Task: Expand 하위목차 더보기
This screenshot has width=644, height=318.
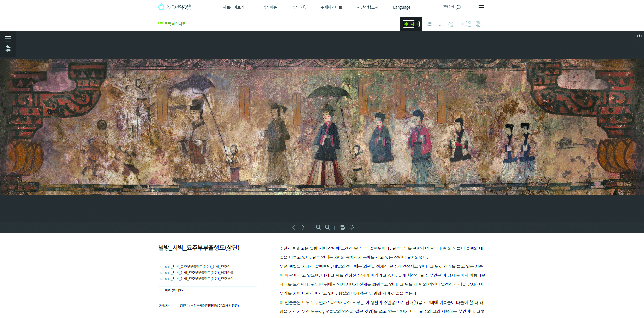Action: click(x=172, y=290)
